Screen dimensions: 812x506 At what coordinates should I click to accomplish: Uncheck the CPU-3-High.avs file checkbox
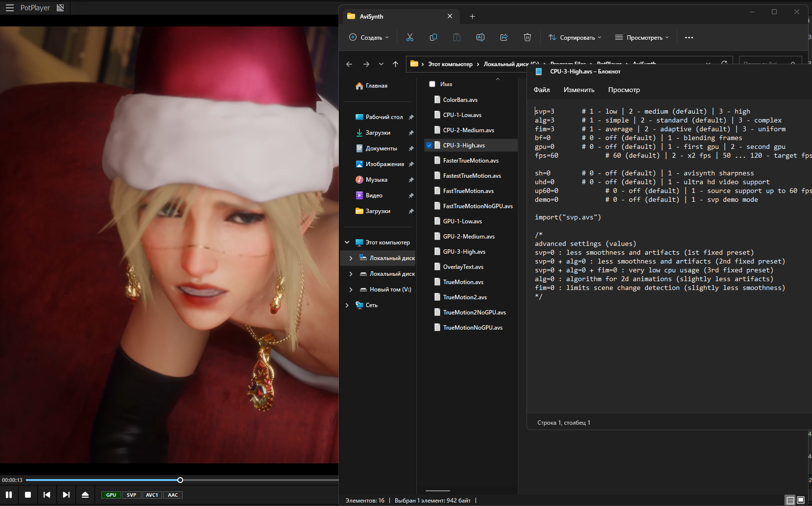click(429, 145)
